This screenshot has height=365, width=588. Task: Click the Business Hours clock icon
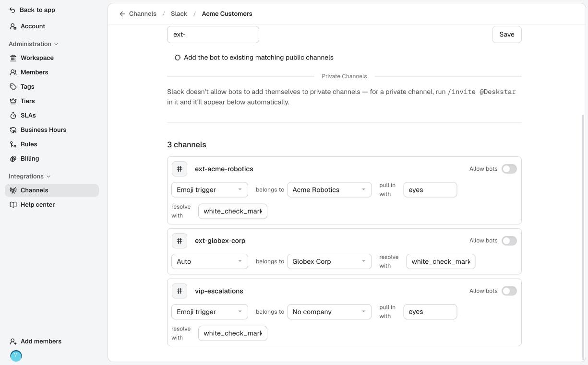tap(13, 130)
